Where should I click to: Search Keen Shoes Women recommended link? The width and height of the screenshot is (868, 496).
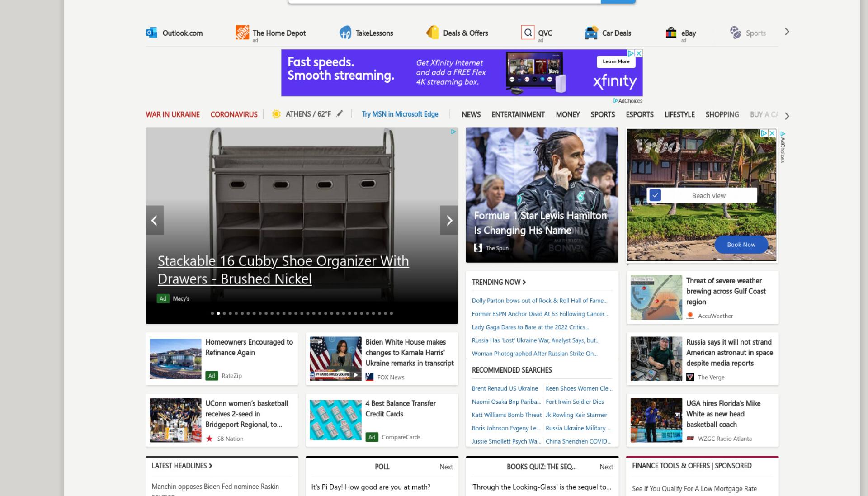click(x=579, y=388)
